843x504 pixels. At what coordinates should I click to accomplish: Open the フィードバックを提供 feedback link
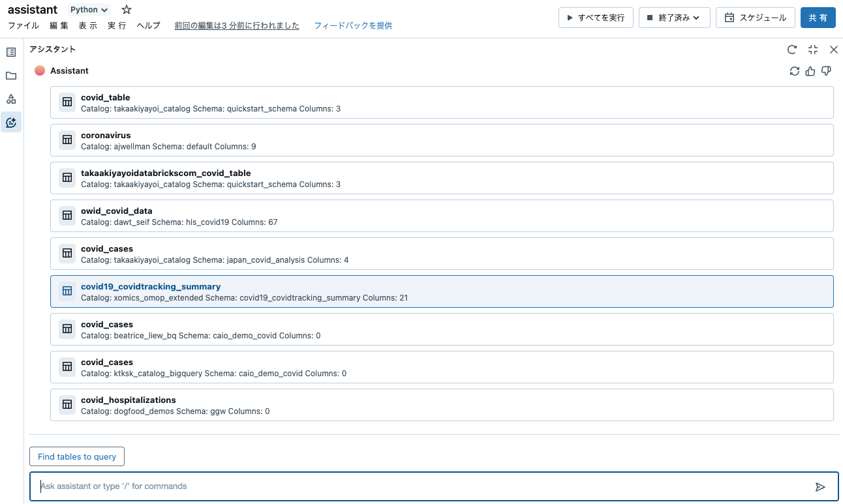pos(352,25)
